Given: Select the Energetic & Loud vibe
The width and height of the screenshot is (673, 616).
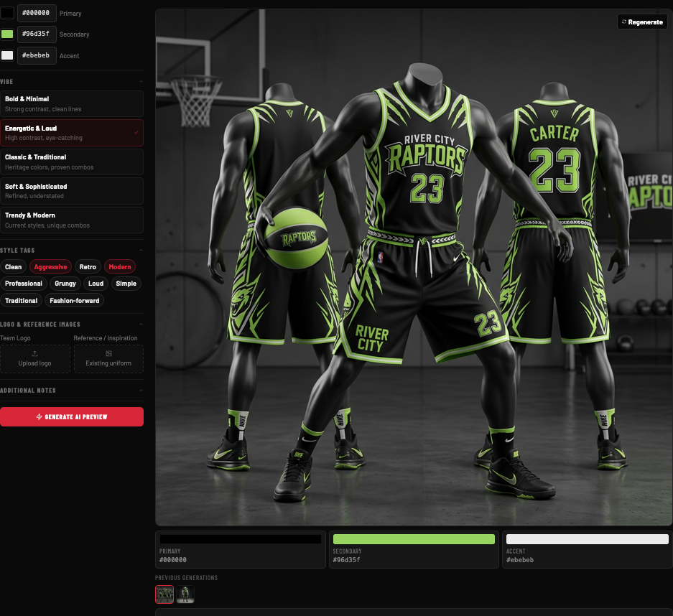Looking at the screenshot, I should click(72, 133).
